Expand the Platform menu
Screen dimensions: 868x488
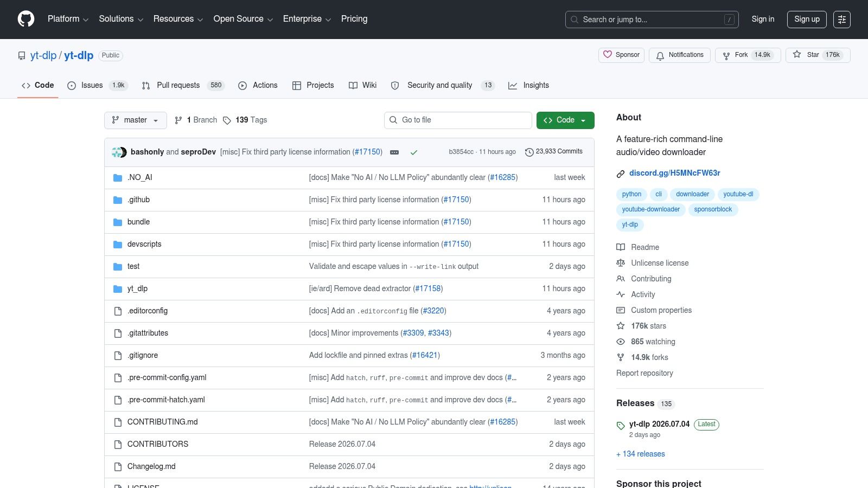(x=68, y=19)
